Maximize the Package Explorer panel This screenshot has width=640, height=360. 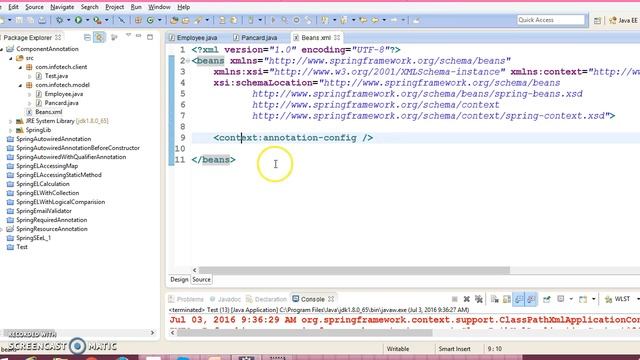click(x=150, y=37)
